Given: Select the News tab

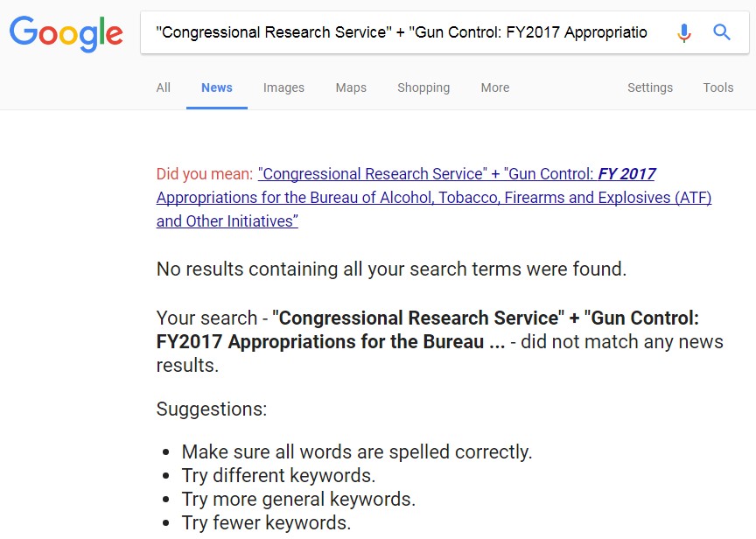Looking at the screenshot, I should pos(217,87).
